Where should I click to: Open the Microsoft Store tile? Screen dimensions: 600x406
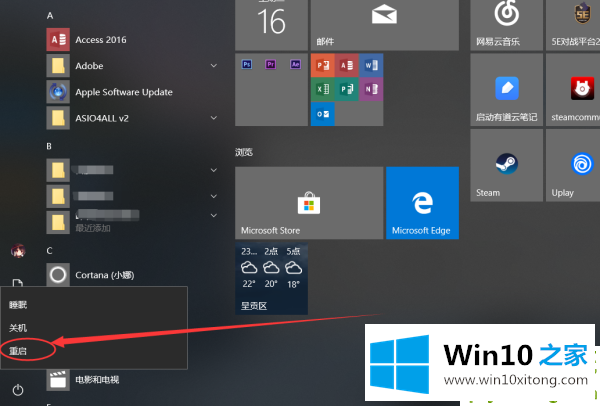point(308,204)
